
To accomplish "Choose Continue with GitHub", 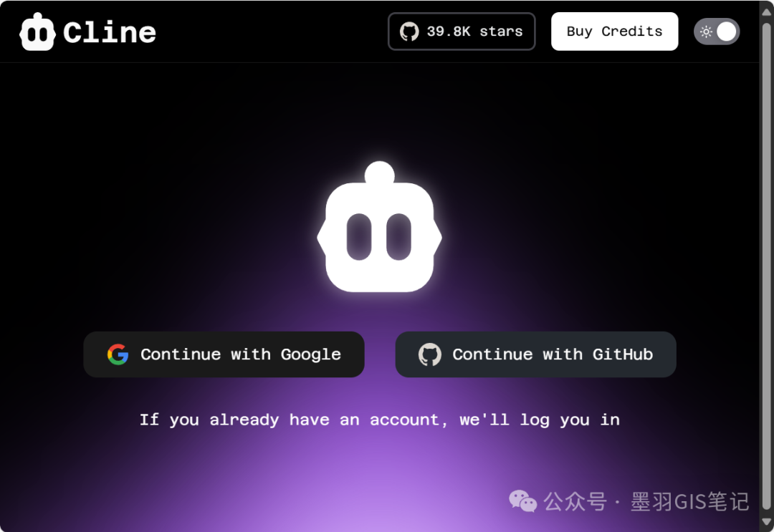I will click(536, 354).
